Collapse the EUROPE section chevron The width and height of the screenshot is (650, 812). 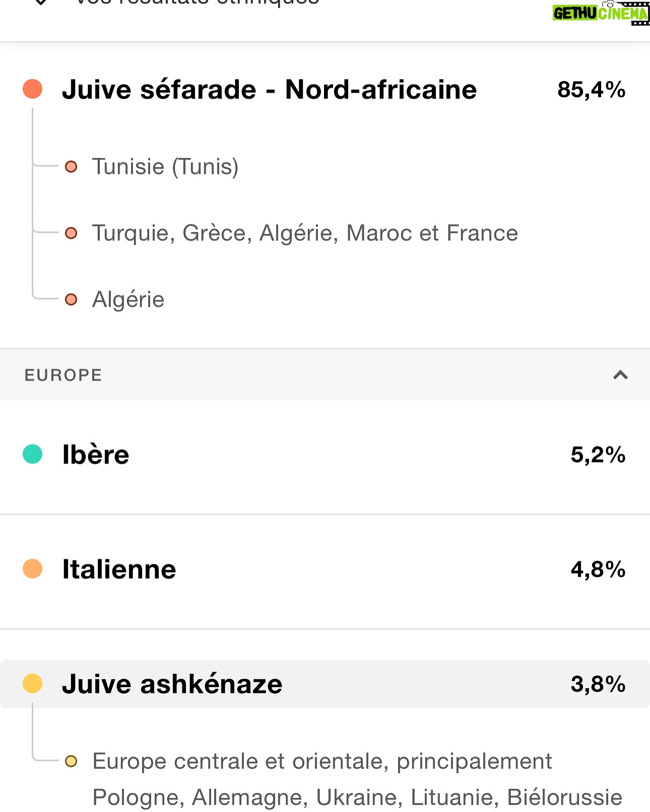[x=620, y=375]
